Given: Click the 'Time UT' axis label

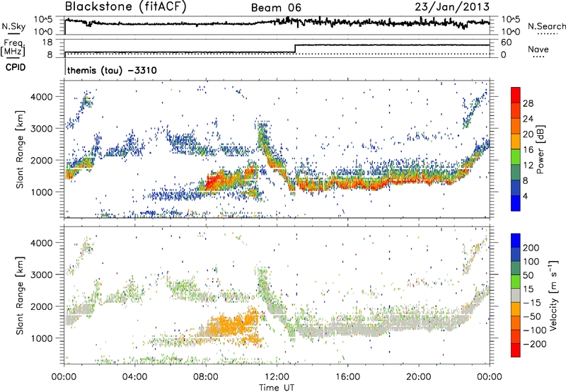Looking at the screenshot, I should point(277,387).
